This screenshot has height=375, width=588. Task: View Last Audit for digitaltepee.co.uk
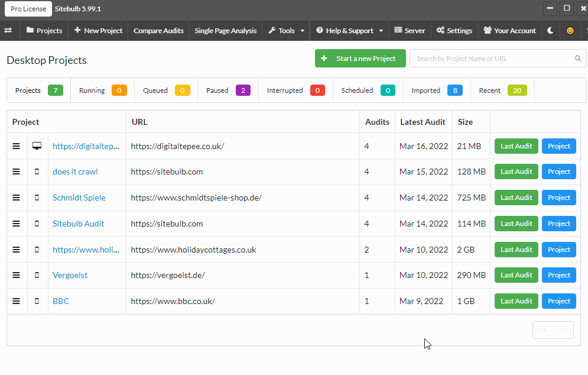516,146
